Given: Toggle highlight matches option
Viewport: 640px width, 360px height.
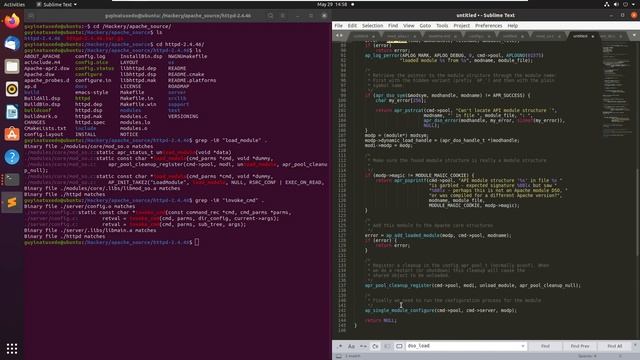Looking at the screenshot, I should click(399, 346).
